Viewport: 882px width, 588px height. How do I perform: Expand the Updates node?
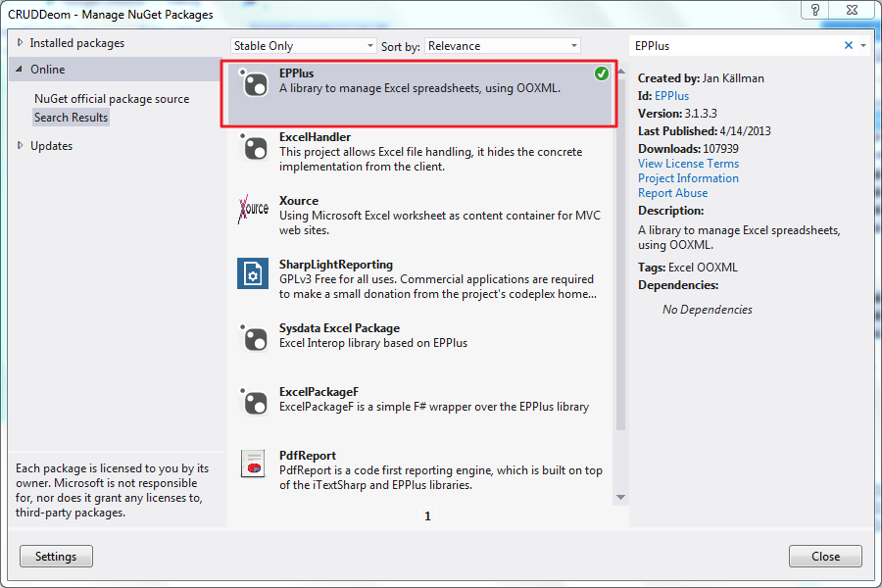pyautogui.click(x=21, y=146)
